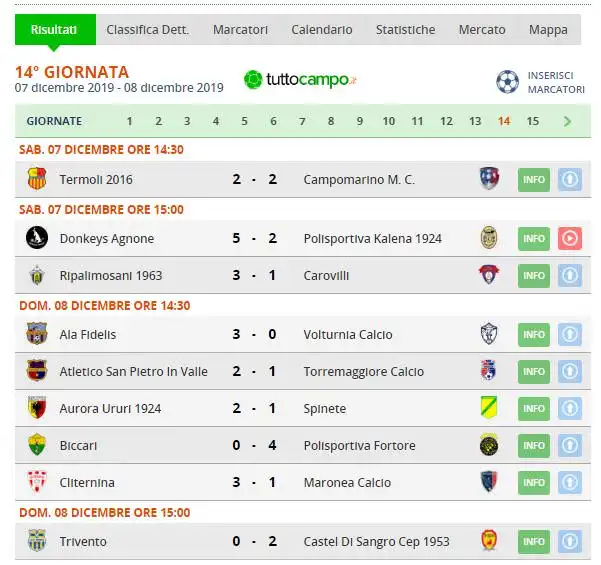Click INFO button for Ala Fidelis match
Viewport: 601px width, 565px height.
point(534,335)
